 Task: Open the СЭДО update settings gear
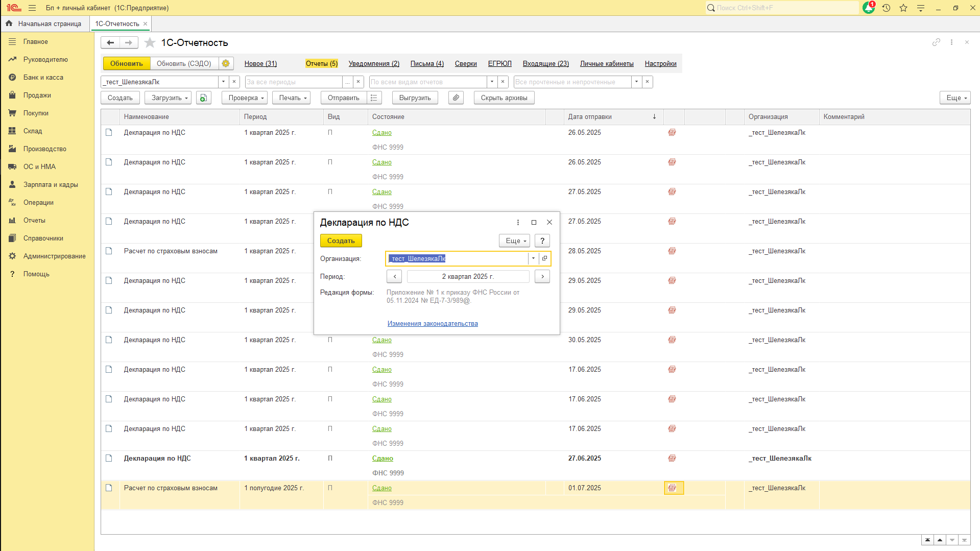click(226, 63)
